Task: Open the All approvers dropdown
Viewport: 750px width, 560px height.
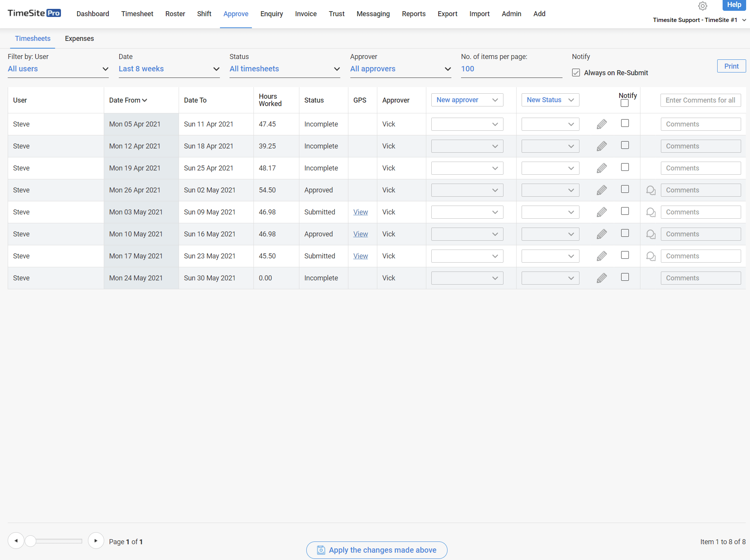Action: (x=400, y=69)
